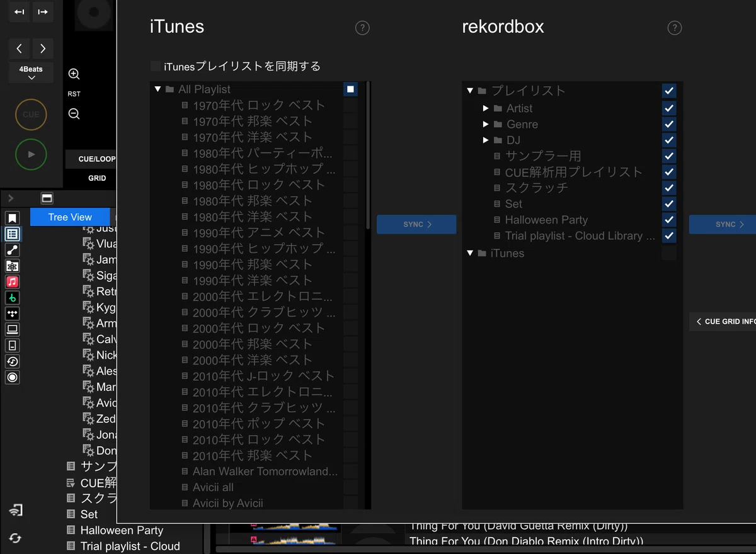Click the iTunes SYNC button
Screen dimensions: 756x554
[416, 225]
